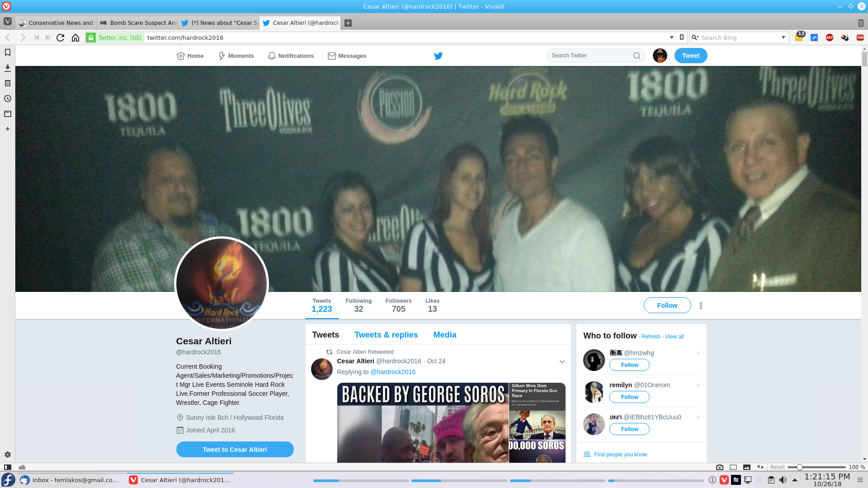868x488 pixels.
Task: Open the search engine selector dropdown
Action: [x=695, y=38]
